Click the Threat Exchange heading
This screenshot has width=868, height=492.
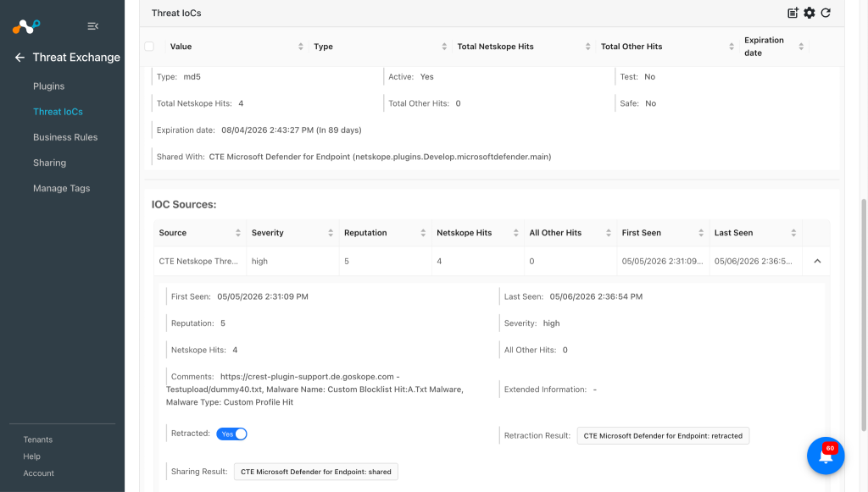[x=76, y=58]
